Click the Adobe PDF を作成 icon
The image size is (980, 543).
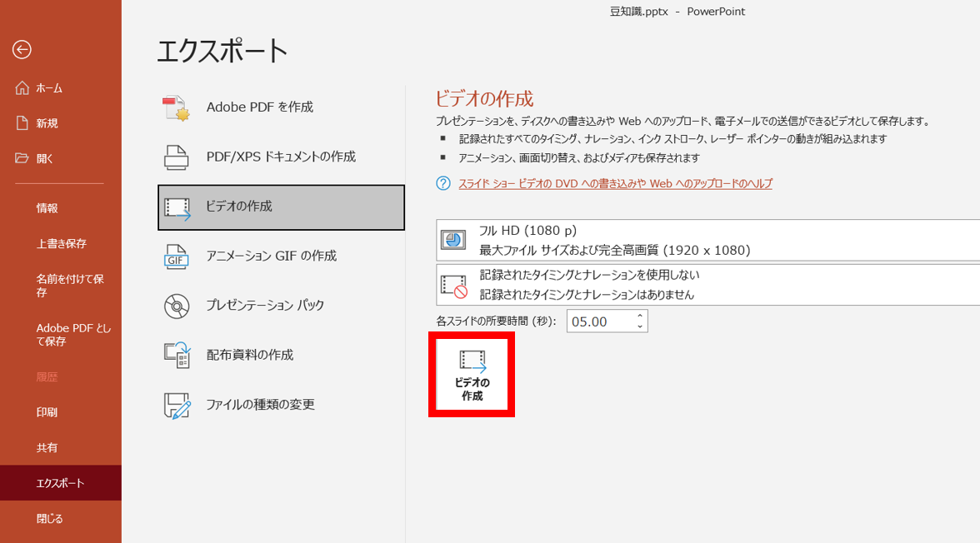(x=177, y=107)
